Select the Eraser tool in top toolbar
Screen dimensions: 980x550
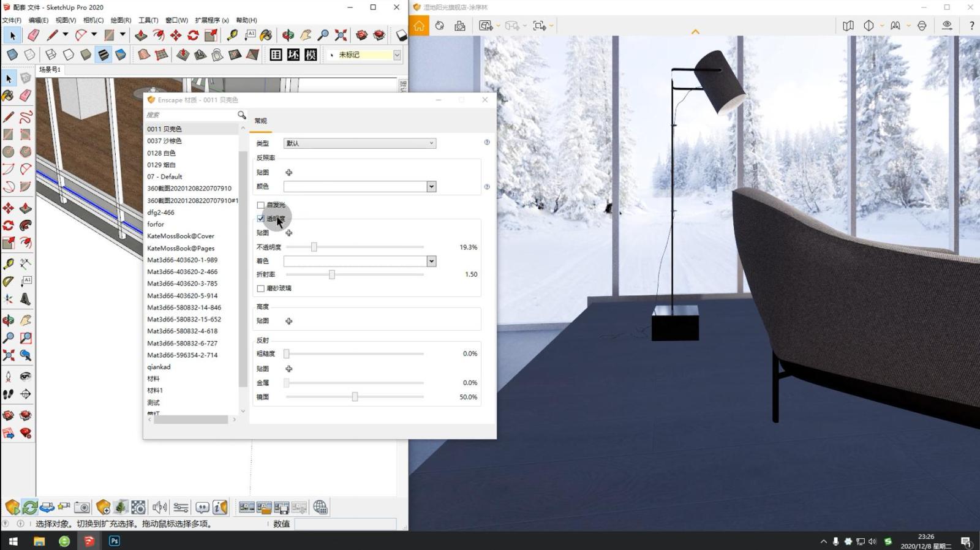click(33, 36)
